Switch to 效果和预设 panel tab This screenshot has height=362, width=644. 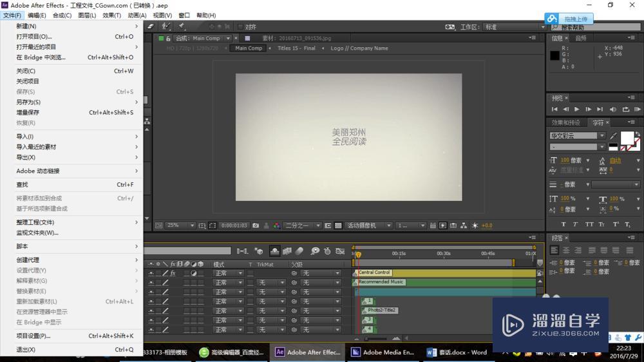pos(565,122)
